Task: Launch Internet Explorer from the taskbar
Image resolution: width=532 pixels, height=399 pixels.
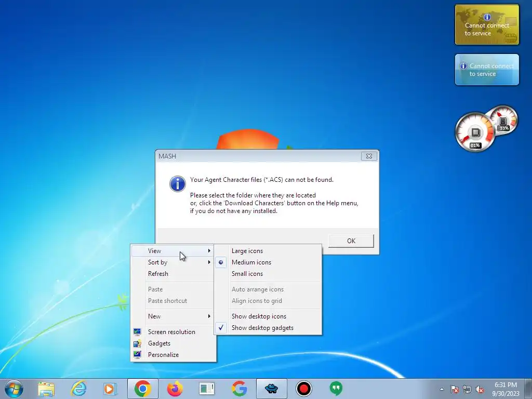Action: 79,389
